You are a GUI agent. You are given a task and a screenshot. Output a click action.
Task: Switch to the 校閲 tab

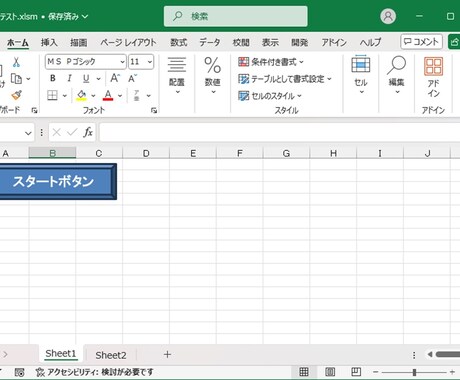(x=241, y=42)
